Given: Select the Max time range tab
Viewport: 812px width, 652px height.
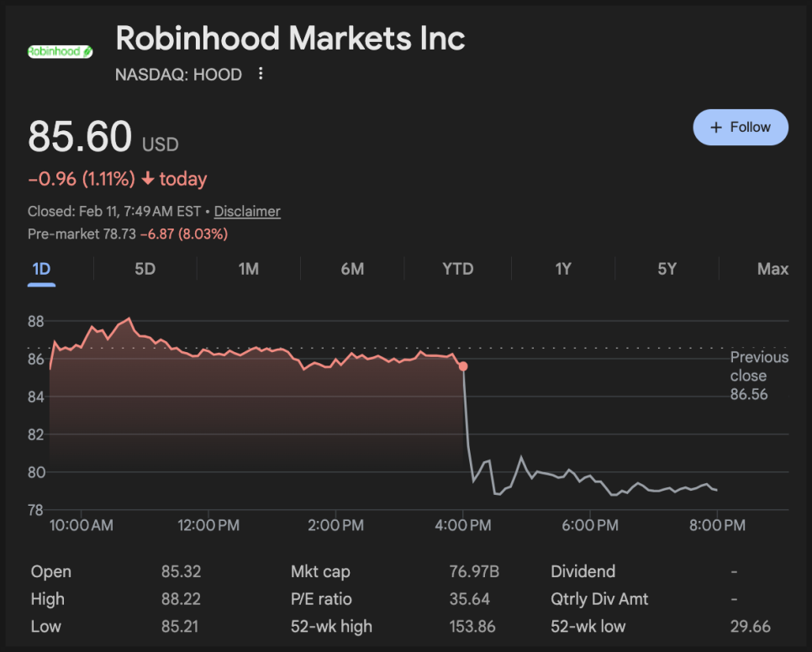Looking at the screenshot, I should point(772,269).
